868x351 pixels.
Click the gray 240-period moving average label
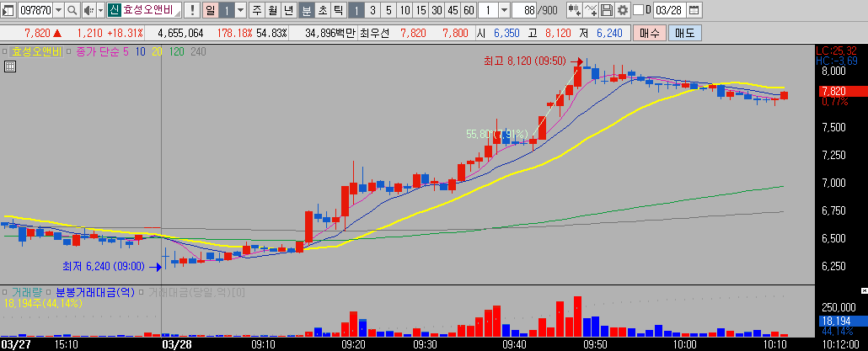[198, 52]
